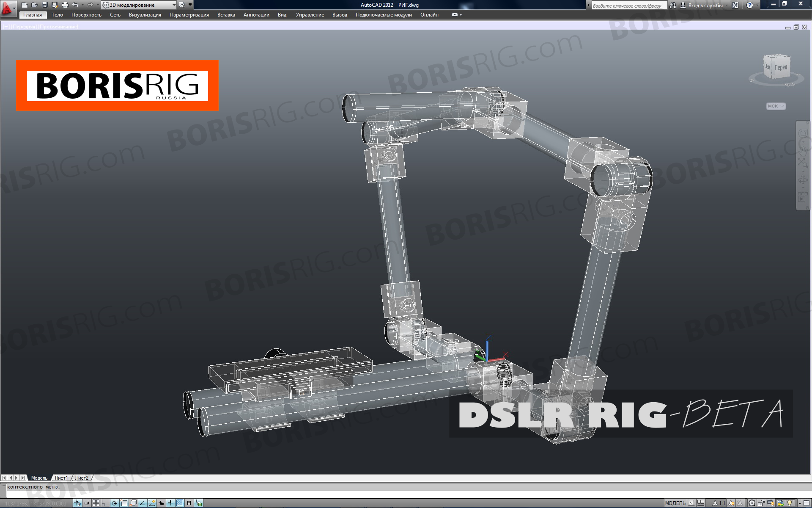Open the [Передняя] view controls menu

click(x=24, y=27)
